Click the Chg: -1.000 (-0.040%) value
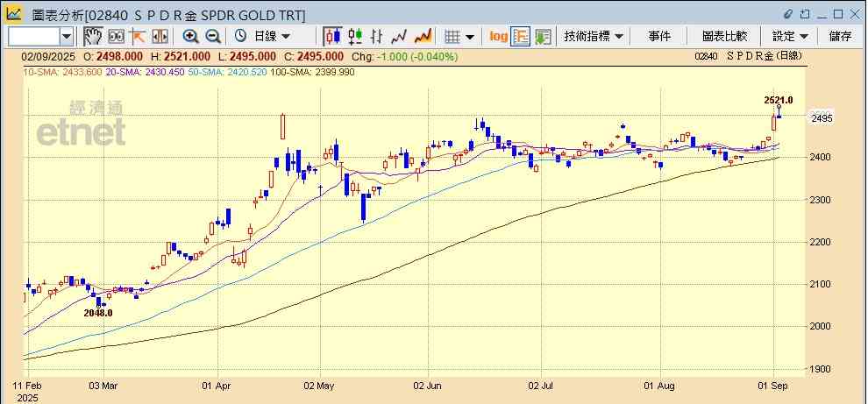868x404 pixels. pyautogui.click(x=405, y=56)
